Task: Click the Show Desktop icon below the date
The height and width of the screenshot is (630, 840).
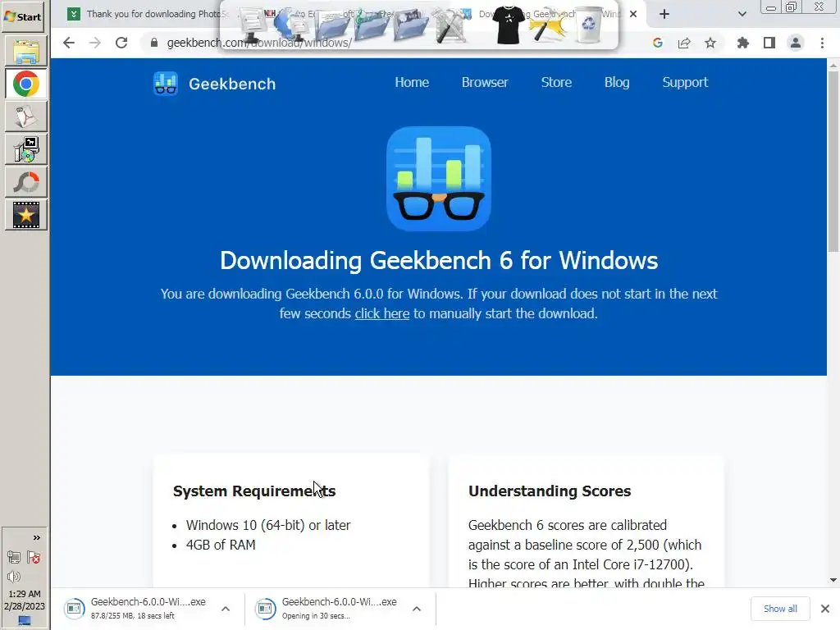Action: pyautogui.click(x=24, y=621)
